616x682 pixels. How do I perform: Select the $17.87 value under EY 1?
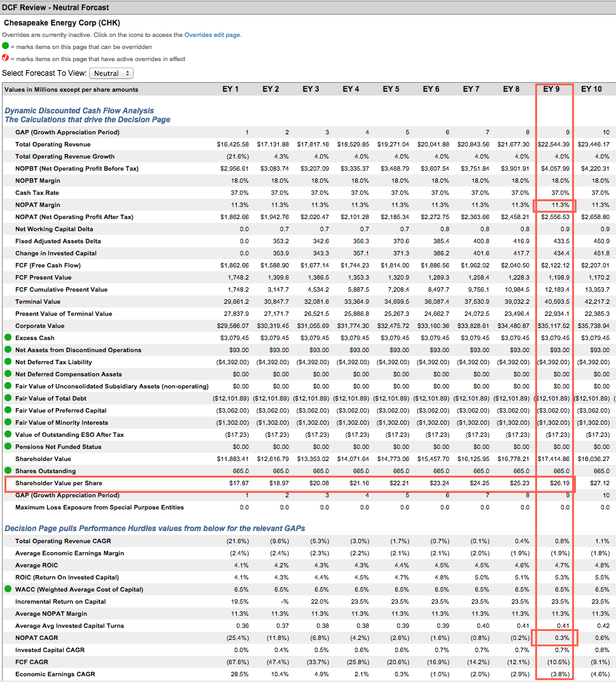click(x=239, y=483)
